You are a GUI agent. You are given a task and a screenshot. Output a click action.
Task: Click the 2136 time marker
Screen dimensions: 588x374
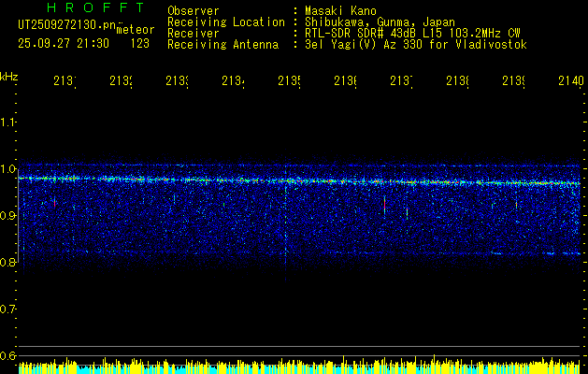click(345, 81)
